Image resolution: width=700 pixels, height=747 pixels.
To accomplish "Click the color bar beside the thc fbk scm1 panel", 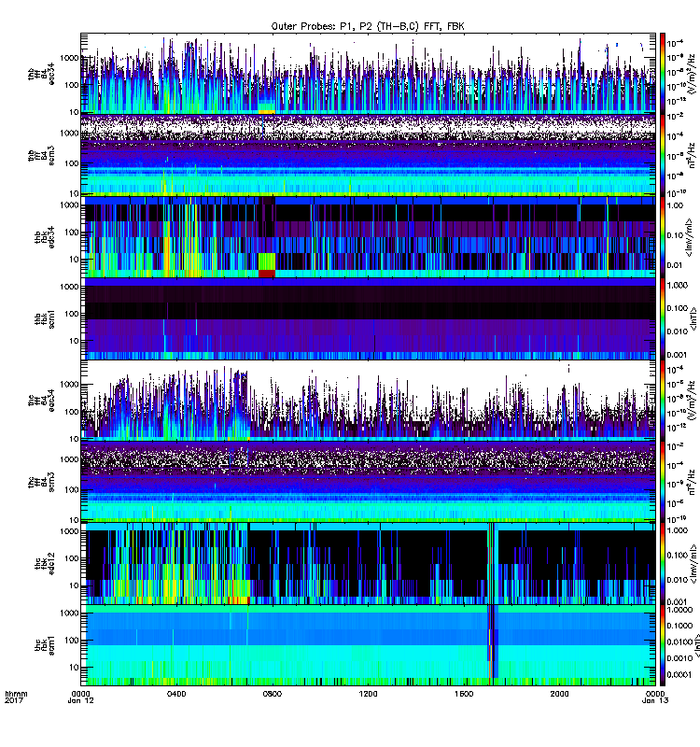I will pyautogui.click(x=663, y=645).
